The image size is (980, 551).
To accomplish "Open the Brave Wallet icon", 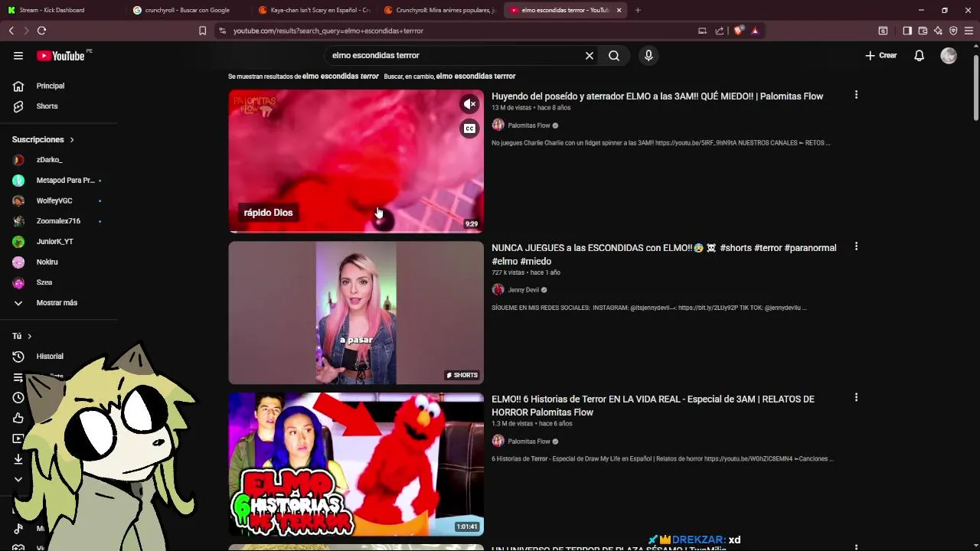I will 923,31.
